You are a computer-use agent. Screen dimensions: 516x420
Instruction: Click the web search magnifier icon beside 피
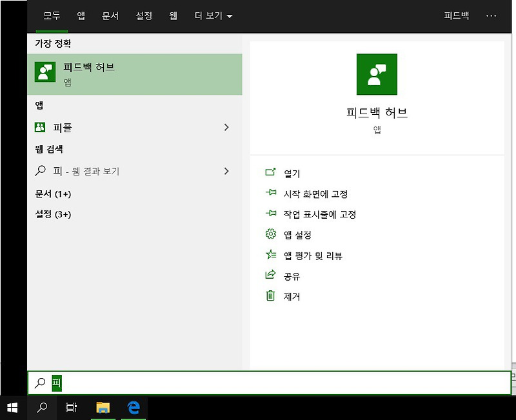40,171
